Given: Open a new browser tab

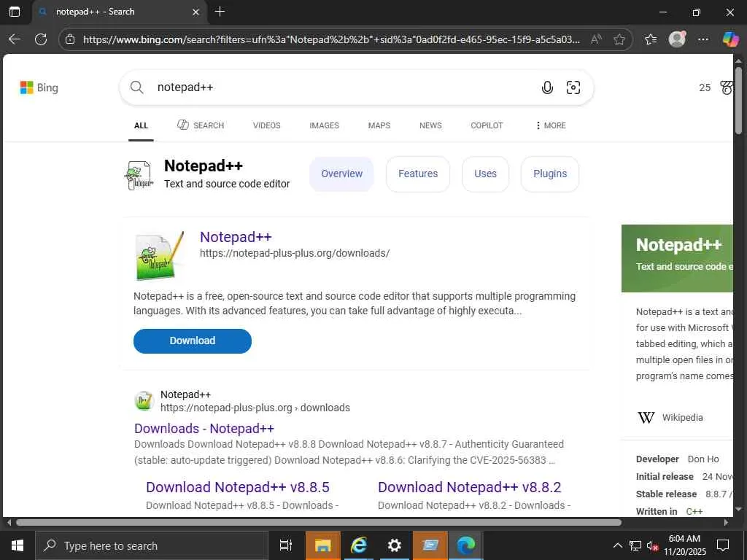Looking at the screenshot, I should (x=220, y=12).
